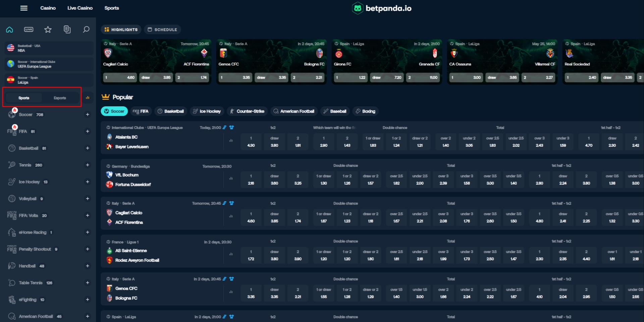Select the Soccer filter chip
Image resolution: width=644 pixels, height=322 pixels.
tap(114, 111)
